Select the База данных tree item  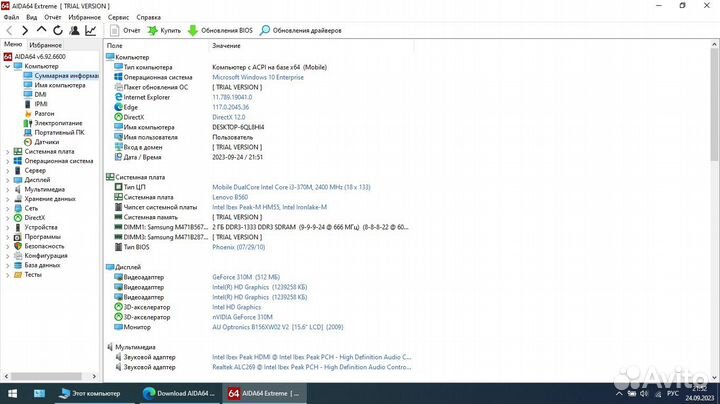point(37,265)
